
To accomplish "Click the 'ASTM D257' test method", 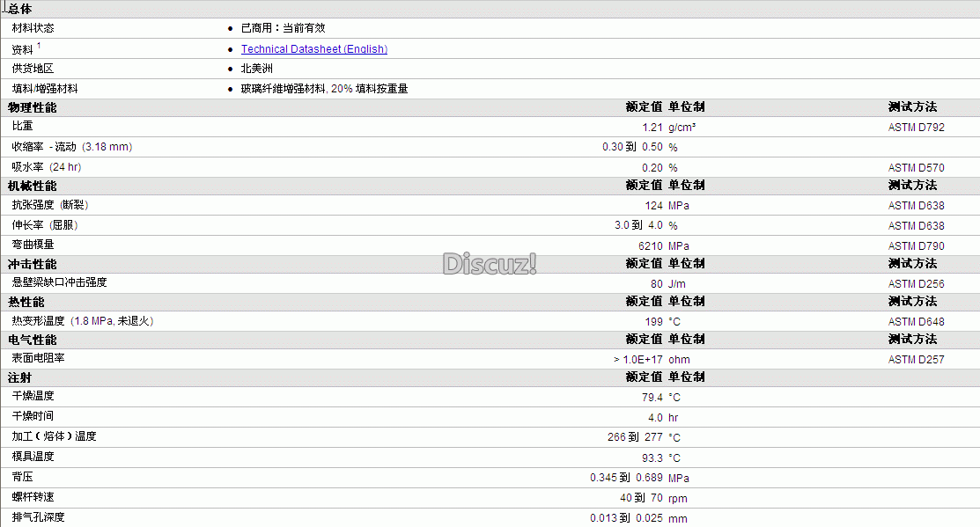I will coord(917,360).
